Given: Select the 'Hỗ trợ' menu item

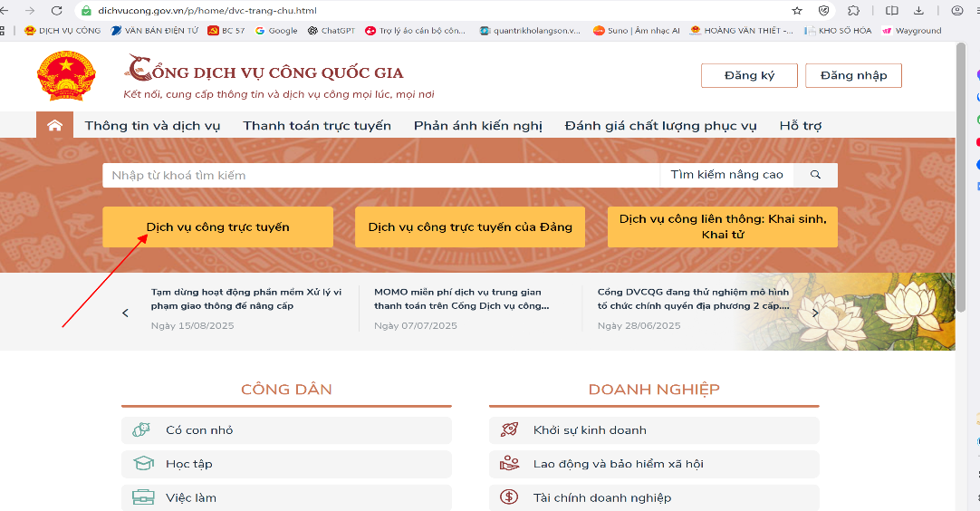Looking at the screenshot, I should [x=800, y=126].
